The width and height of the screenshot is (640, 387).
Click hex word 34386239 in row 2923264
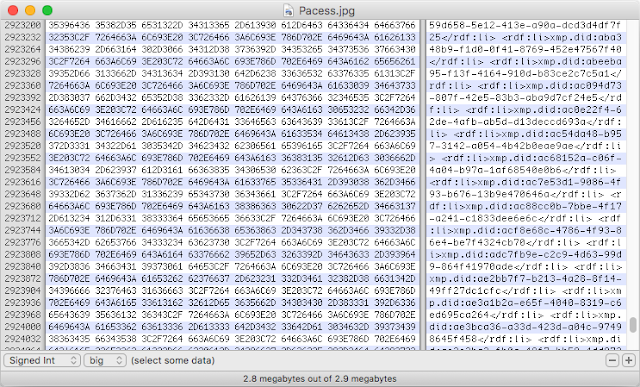click(69, 49)
